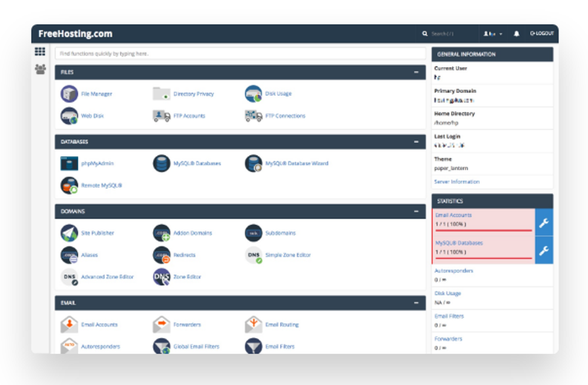Open the Subdomains icon
Viewport: 588px width, 385px height.
[x=253, y=233]
